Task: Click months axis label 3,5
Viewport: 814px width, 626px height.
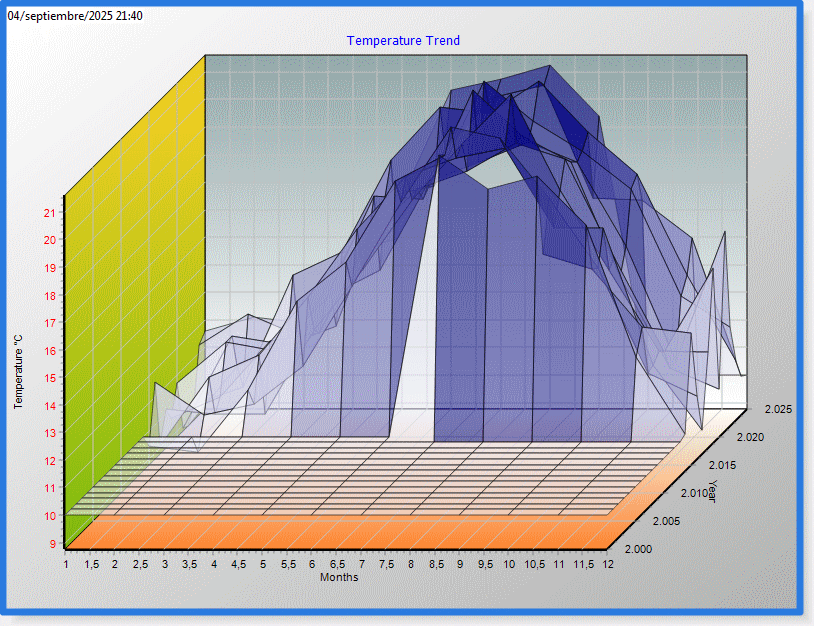Action: 189,564
